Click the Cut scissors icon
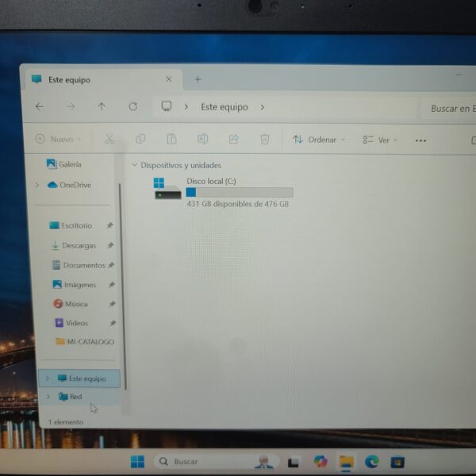 [x=109, y=139]
